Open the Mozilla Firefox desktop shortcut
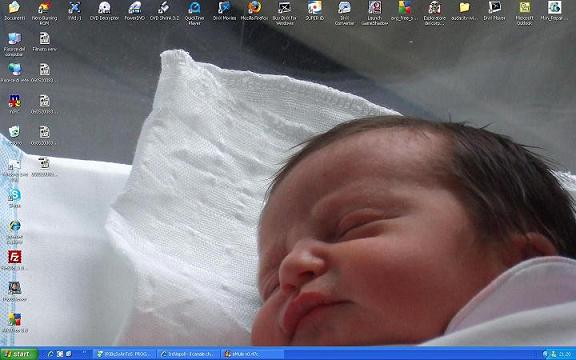Screen dimensions: 576x360 click(254, 10)
